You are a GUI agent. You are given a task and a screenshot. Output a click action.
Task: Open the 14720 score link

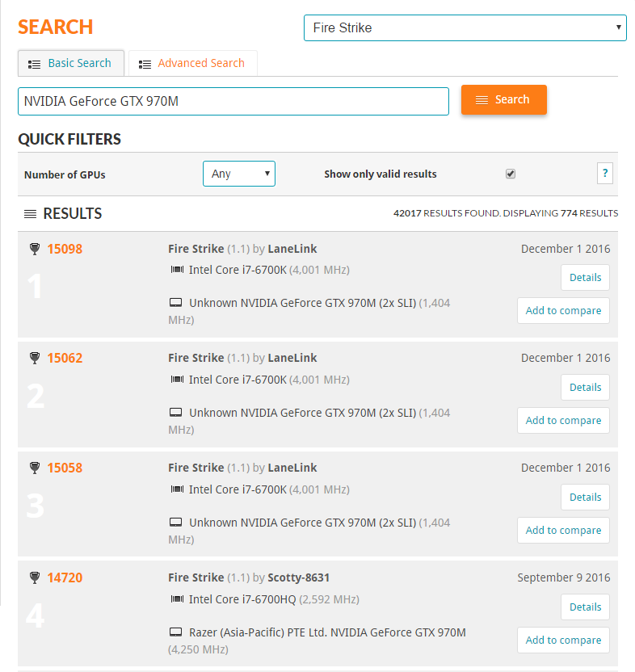point(65,577)
